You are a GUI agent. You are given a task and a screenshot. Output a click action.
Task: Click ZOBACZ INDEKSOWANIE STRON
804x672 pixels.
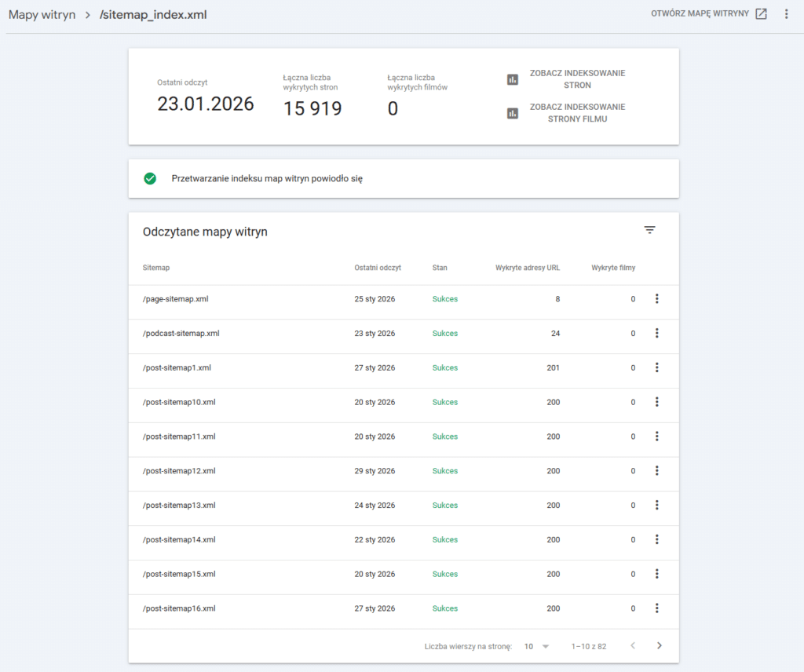coord(577,79)
